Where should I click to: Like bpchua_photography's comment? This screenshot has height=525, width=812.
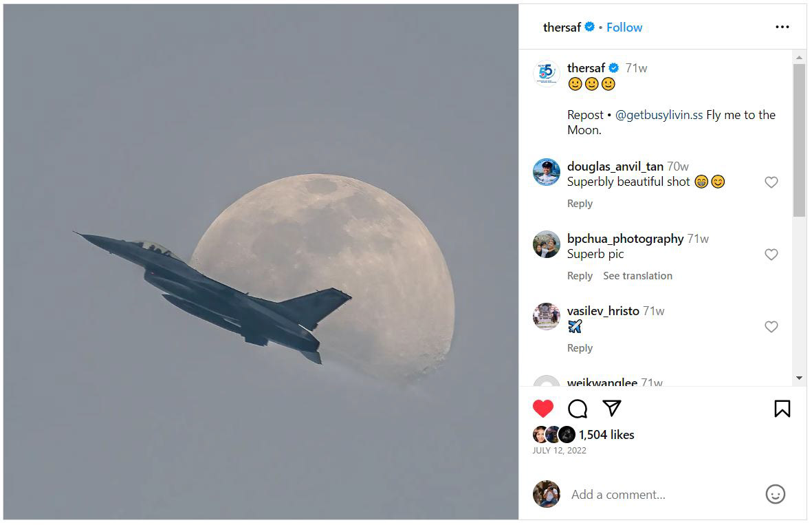pos(771,255)
